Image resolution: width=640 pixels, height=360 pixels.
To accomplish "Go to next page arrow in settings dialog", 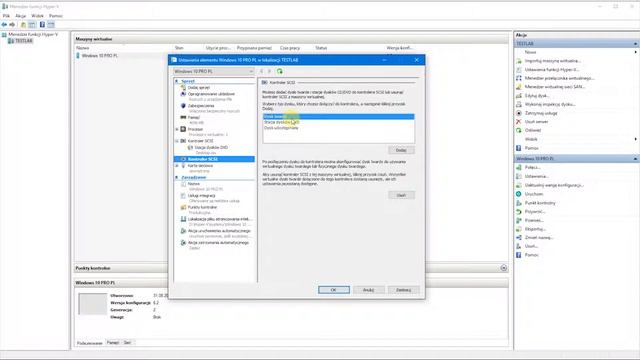I will click(x=269, y=71).
